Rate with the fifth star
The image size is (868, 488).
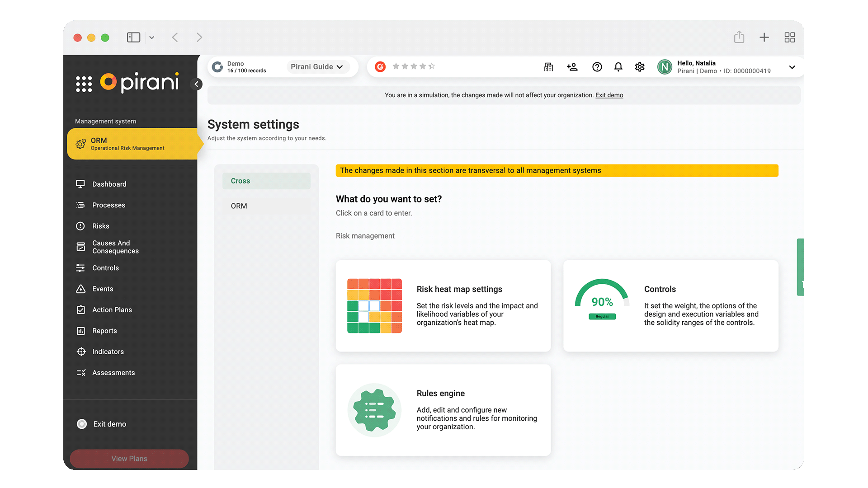(431, 66)
